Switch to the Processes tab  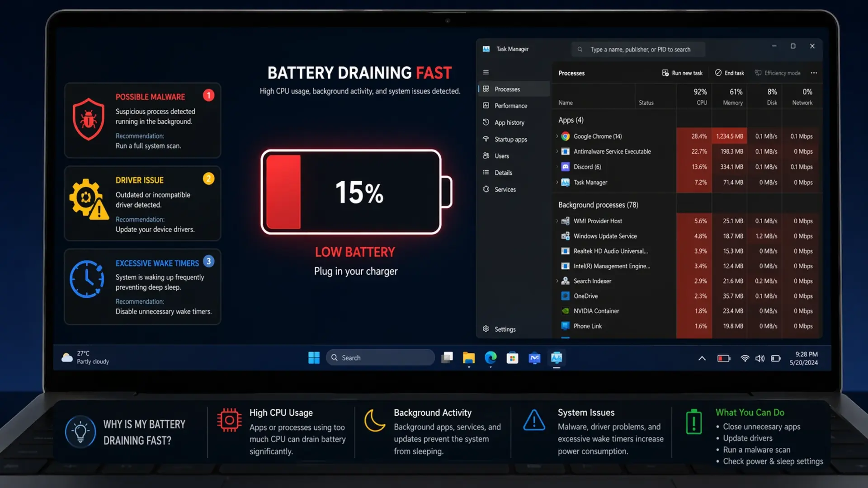(507, 89)
